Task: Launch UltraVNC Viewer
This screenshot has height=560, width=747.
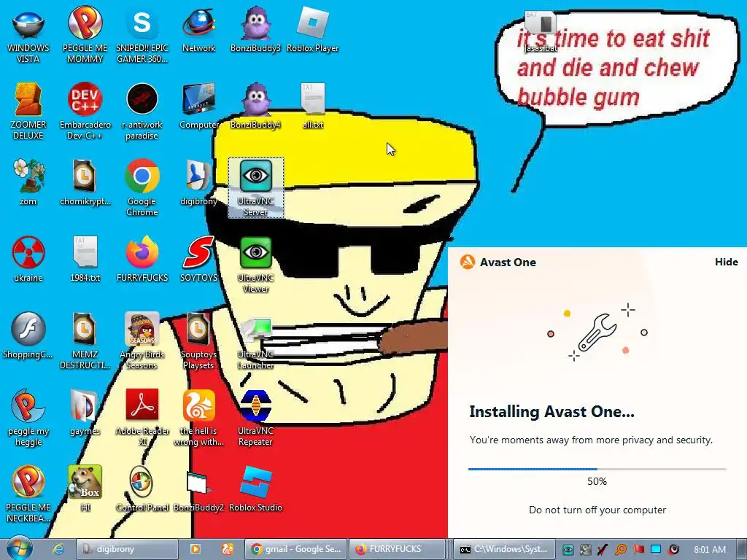Action: tap(255, 265)
